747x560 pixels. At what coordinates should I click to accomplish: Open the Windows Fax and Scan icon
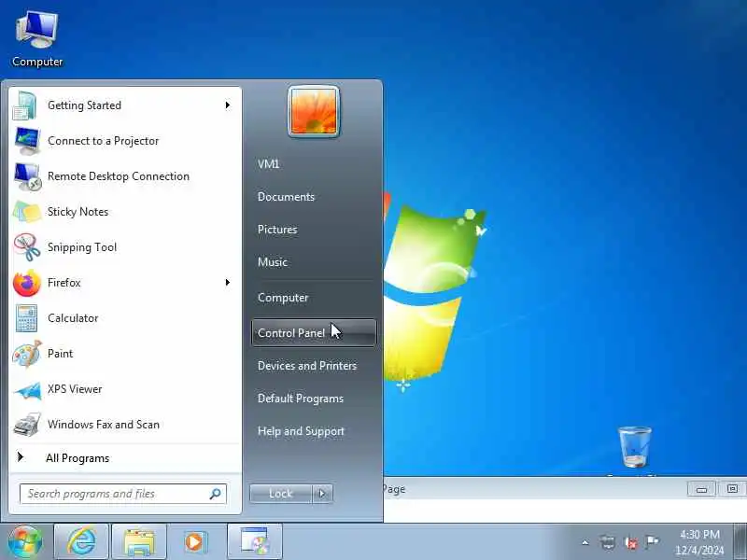(27, 425)
